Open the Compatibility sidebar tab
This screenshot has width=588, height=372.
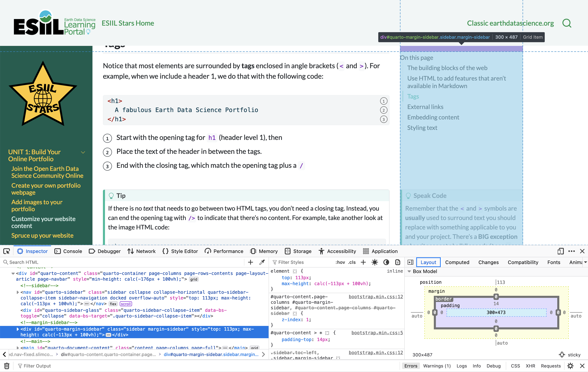pyautogui.click(x=523, y=262)
